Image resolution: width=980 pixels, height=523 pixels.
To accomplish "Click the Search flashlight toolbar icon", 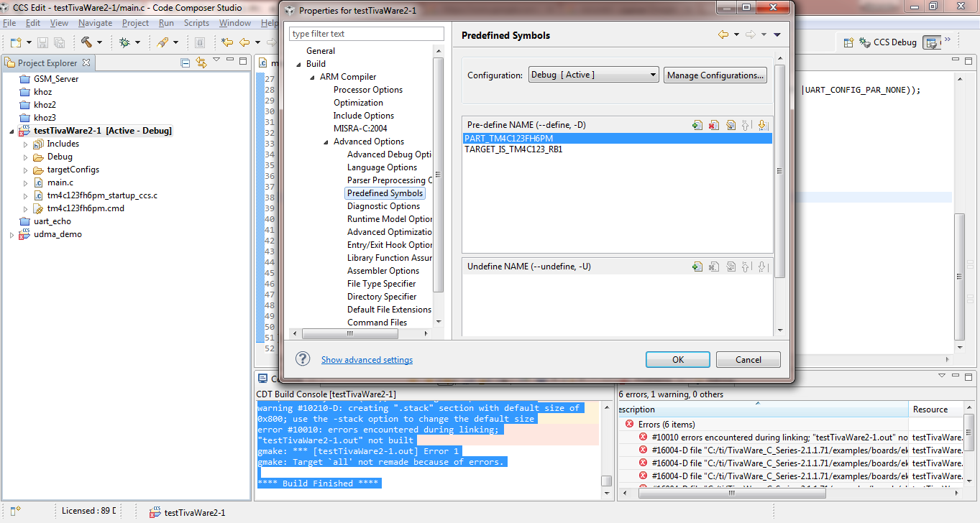I will tap(162, 42).
